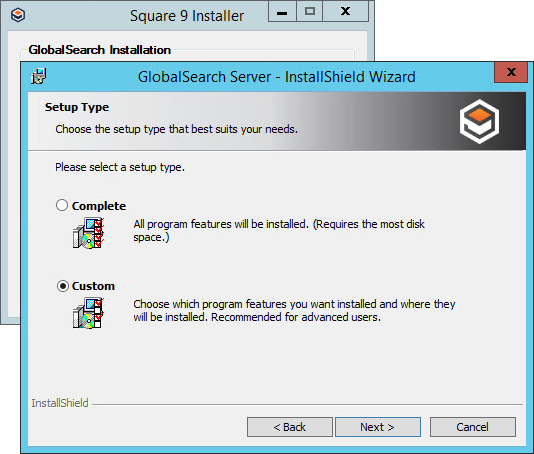The image size is (534, 454).
Task: Click the Next > button
Action: coord(378,427)
